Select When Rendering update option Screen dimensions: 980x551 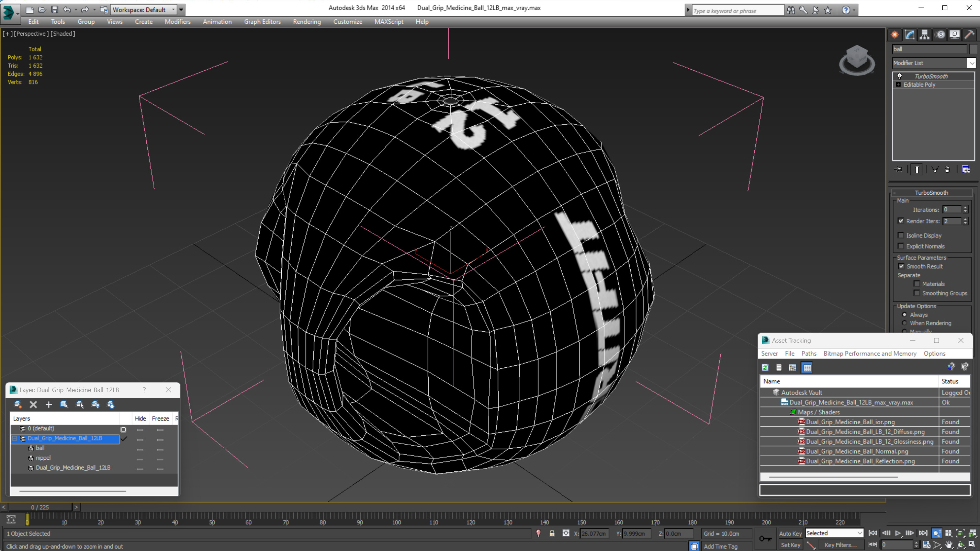click(904, 323)
